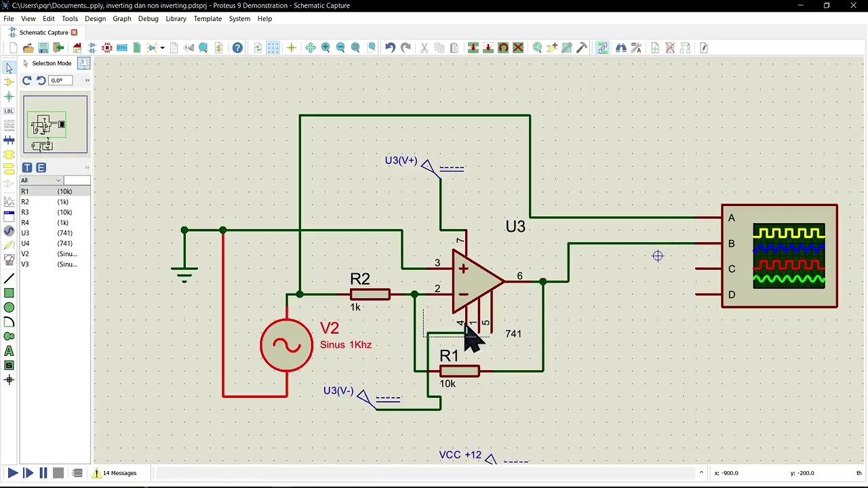Close the Schematic Capture tab
The height and width of the screenshot is (488, 868).
(x=74, y=33)
